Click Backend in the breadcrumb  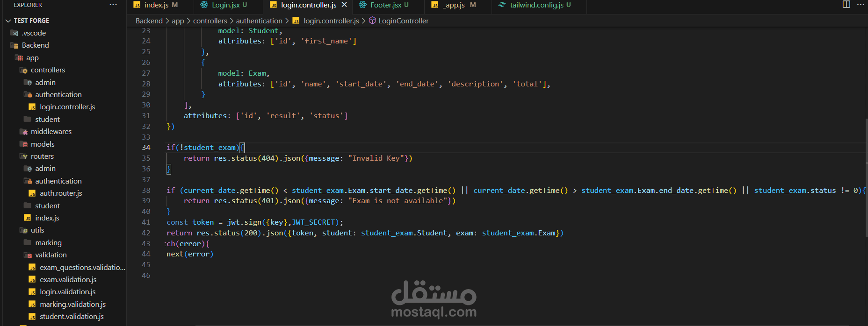[x=149, y=21]
